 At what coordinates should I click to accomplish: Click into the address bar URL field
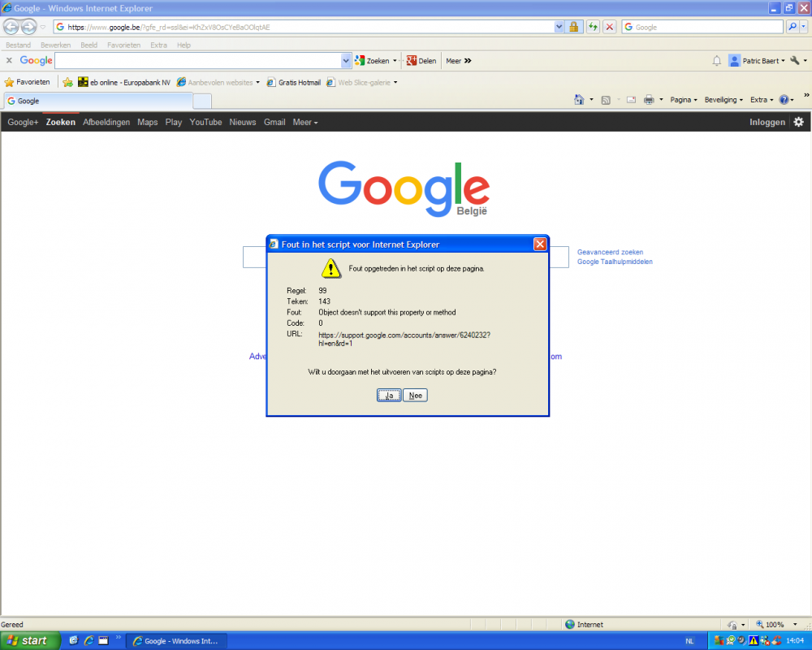(x=305, y=27)
